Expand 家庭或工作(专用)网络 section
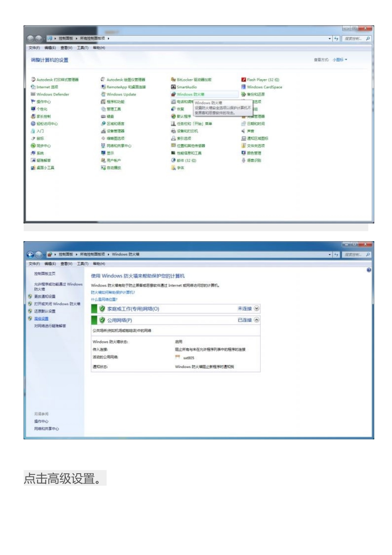The height and width of the screenshot is (555, 392). coord(257,308)
